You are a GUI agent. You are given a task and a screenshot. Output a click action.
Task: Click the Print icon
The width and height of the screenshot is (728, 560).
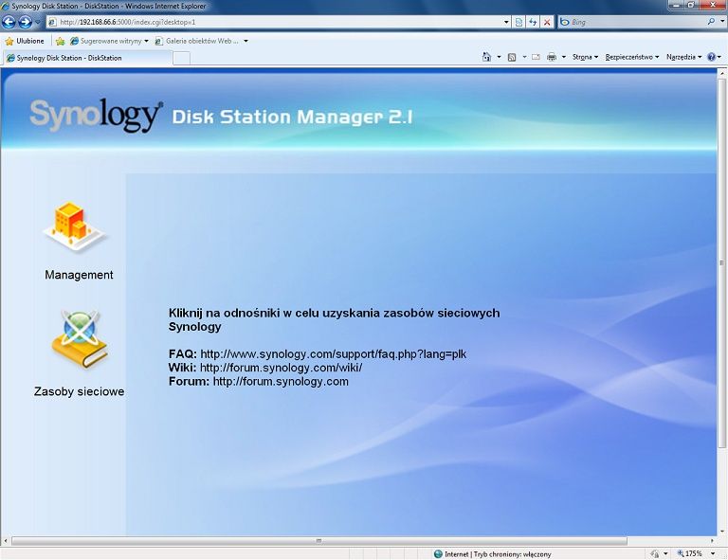(552, 57)
